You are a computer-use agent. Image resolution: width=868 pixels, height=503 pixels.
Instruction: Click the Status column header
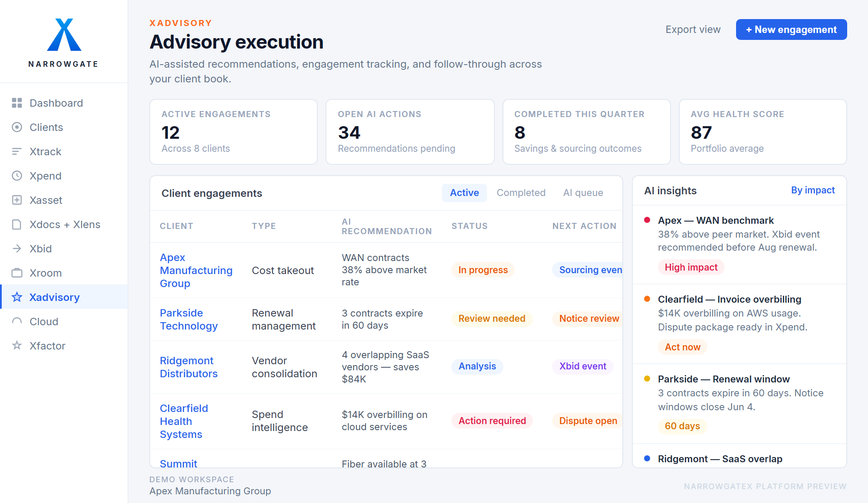[469, 226]
